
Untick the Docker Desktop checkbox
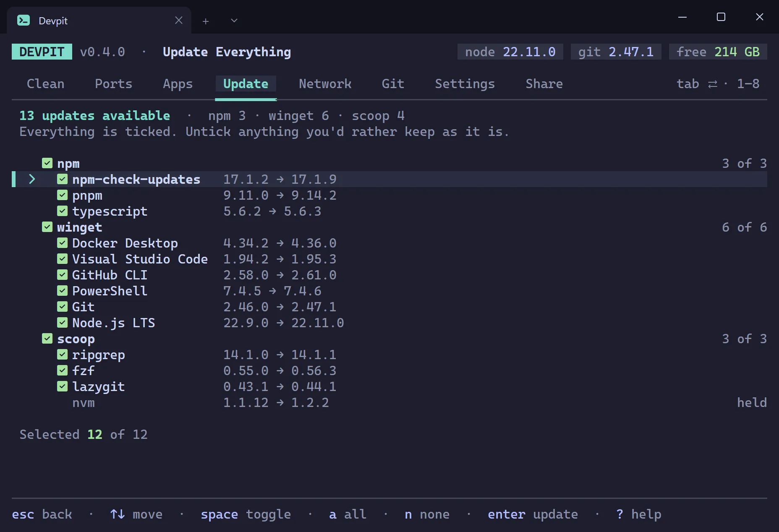(63, 243)
